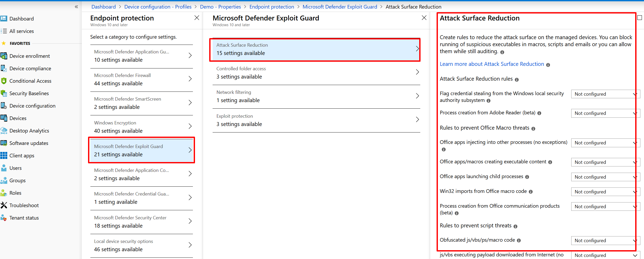Click info icon next to Process creation from Adobe Reader
Viewport: 644px width, 259px height.
pos(539,113)
